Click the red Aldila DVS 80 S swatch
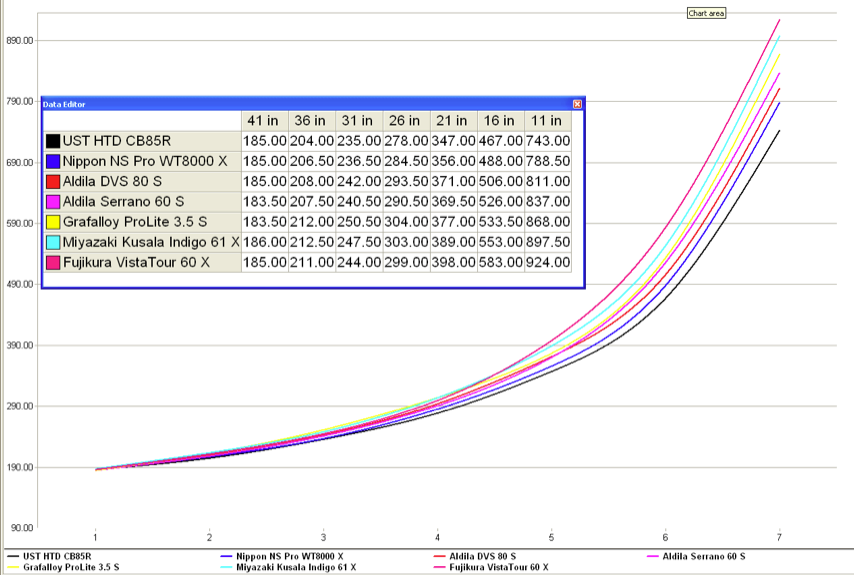 (x=53, y=182)
